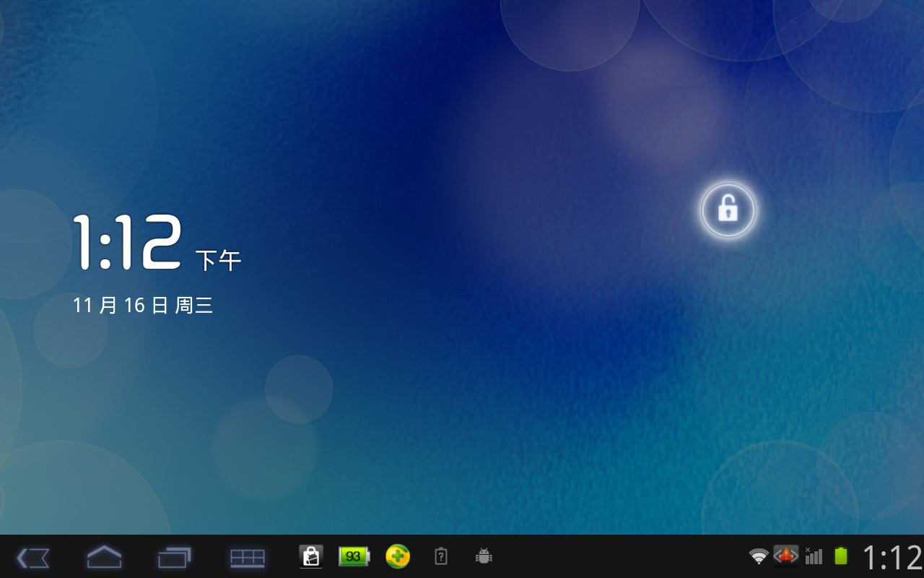Viewport: 924px width, 578px height.
Task: Tap the Back navigation button
Action: [x=33, y=557]
